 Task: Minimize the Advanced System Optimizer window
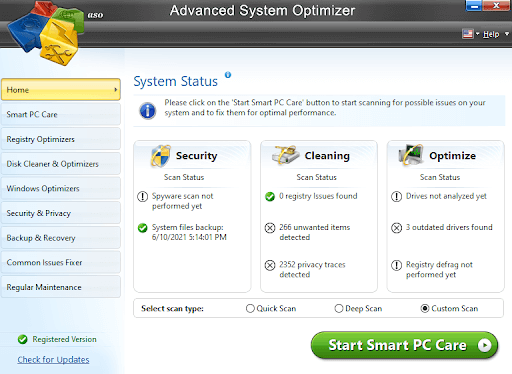point(474,6)
